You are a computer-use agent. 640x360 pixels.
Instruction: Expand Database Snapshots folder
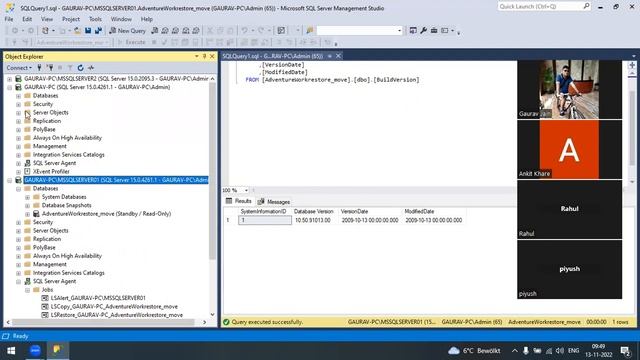click(x=27, y=205)
